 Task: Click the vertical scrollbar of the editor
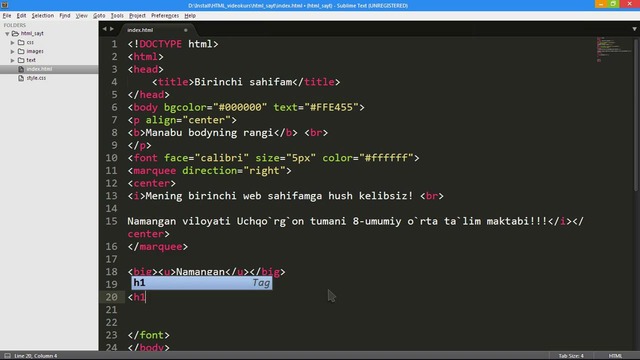click(x=636, y=114)
